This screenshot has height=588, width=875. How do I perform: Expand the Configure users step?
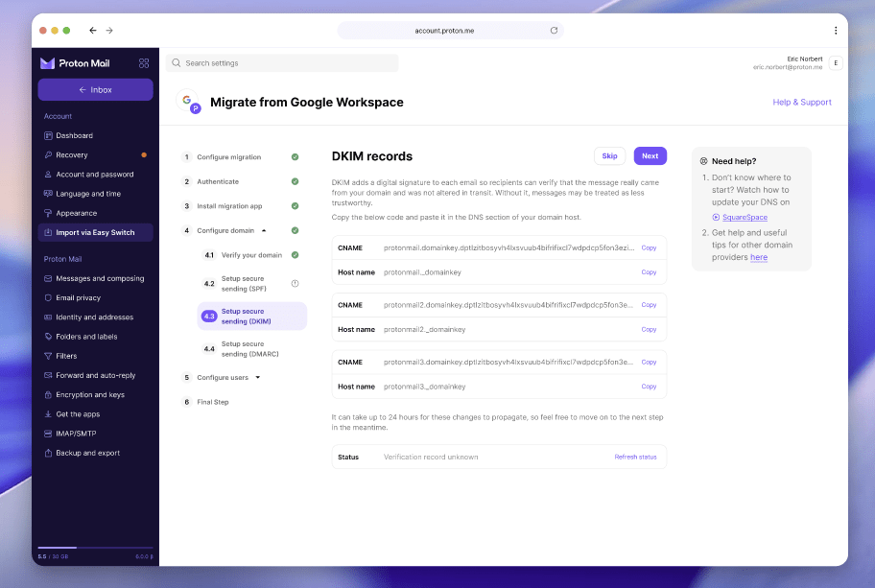pyautogui.click(x=258, y=378)
